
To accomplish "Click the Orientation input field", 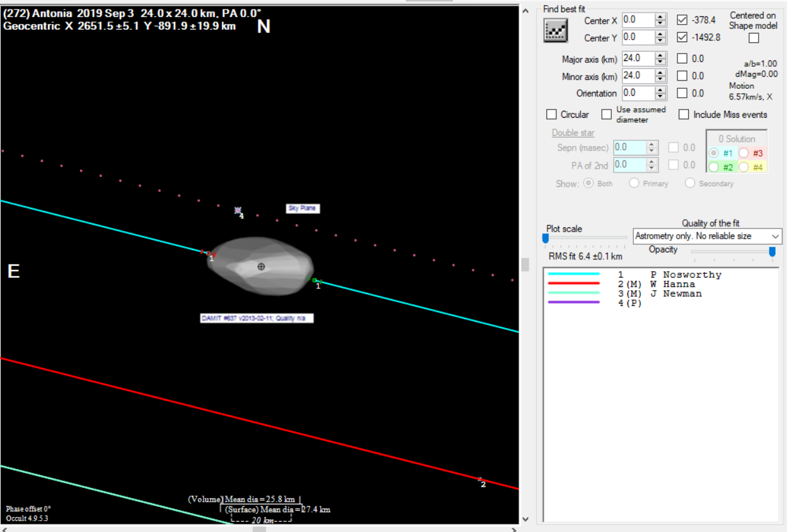I will (638, 93).
